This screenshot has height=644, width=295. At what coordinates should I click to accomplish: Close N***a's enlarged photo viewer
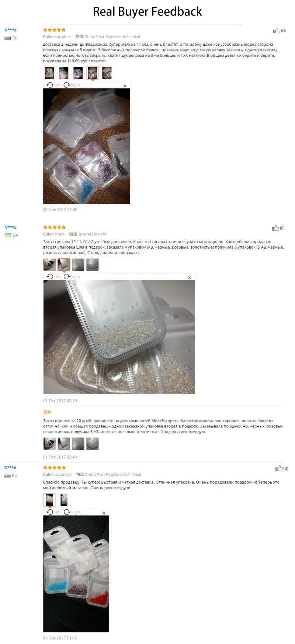click(x=125, y=86)
